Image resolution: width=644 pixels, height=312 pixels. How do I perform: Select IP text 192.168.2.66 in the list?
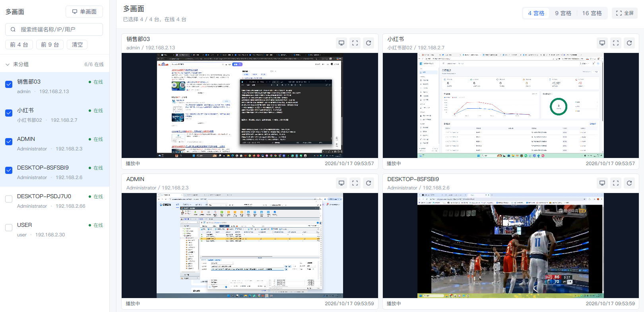pos(70,206)
